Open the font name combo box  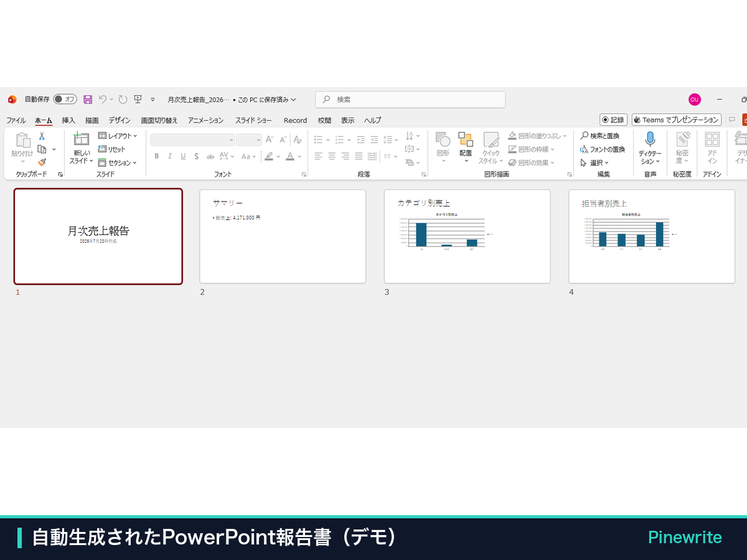click(192, 140)
